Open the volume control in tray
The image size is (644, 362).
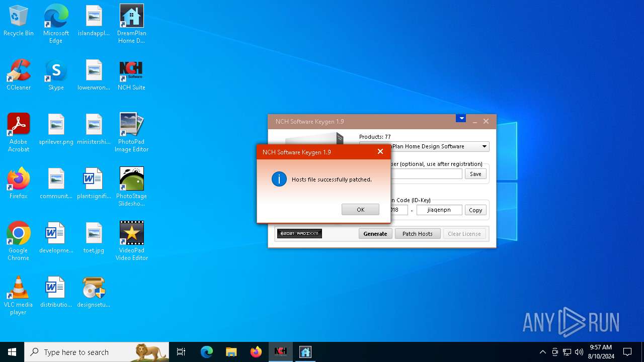click(x=579, y=352)
